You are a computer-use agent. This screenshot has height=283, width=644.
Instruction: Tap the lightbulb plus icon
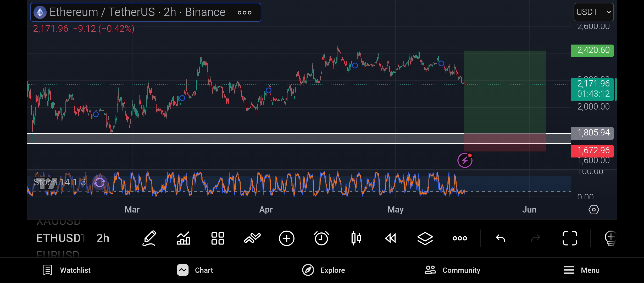coord(610,238)
